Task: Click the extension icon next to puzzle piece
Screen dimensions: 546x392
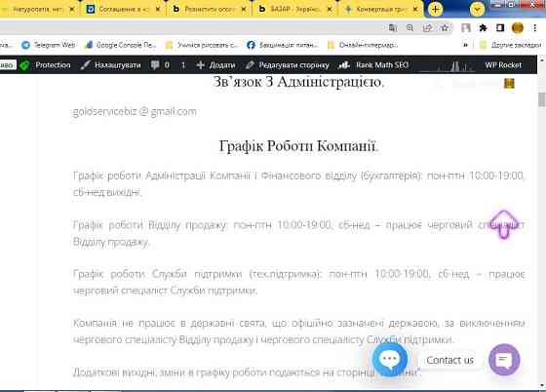Action: 466,28
